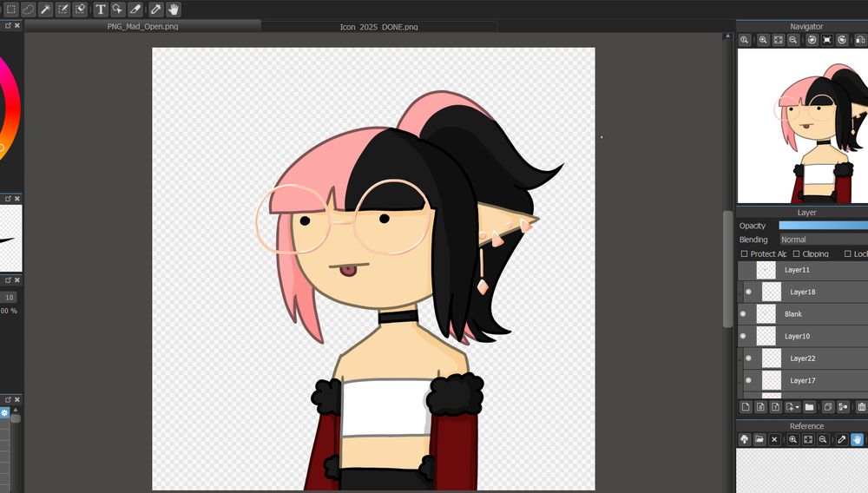Add a new 1-bit layer

[775, 407]
